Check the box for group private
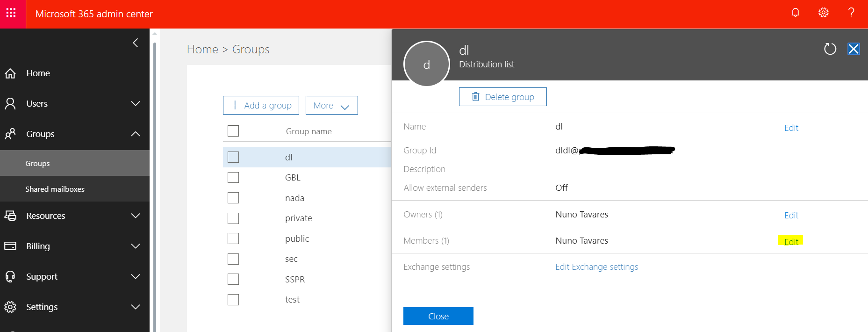 [x=233, y=218]
